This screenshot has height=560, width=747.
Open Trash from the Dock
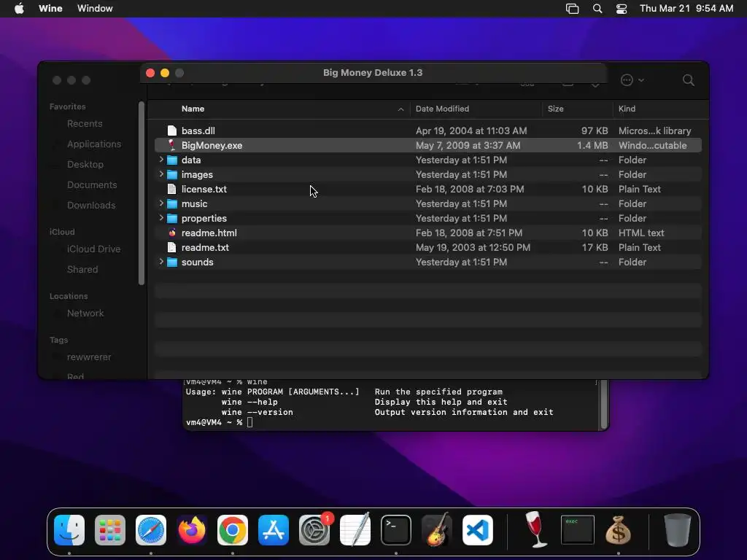tap(677, 529)
